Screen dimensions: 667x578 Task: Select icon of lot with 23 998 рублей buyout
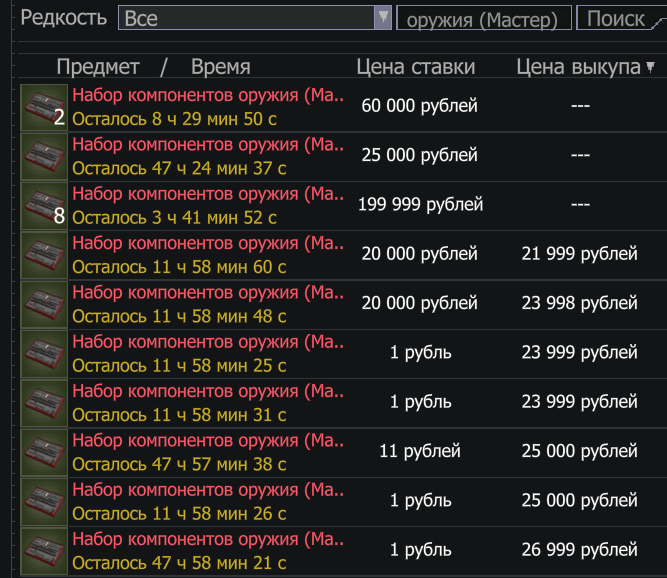[44, 304]
